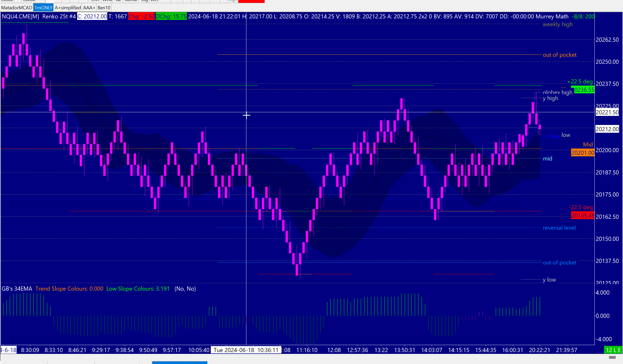Click the reversal level line label
Image resolution: width=623 pixels, height=364 pixels.
click(x=559, y=228)
